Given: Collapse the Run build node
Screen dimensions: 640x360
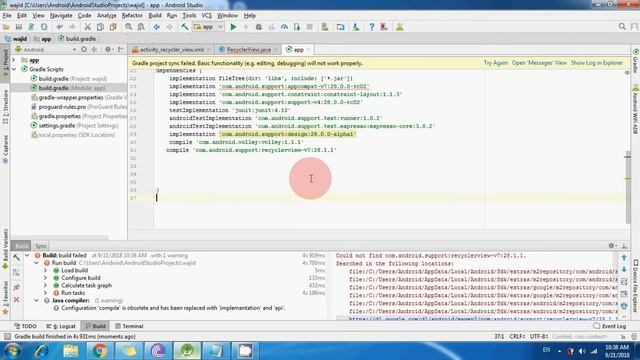Looking at the screenshot, I should tap(37, 263).
